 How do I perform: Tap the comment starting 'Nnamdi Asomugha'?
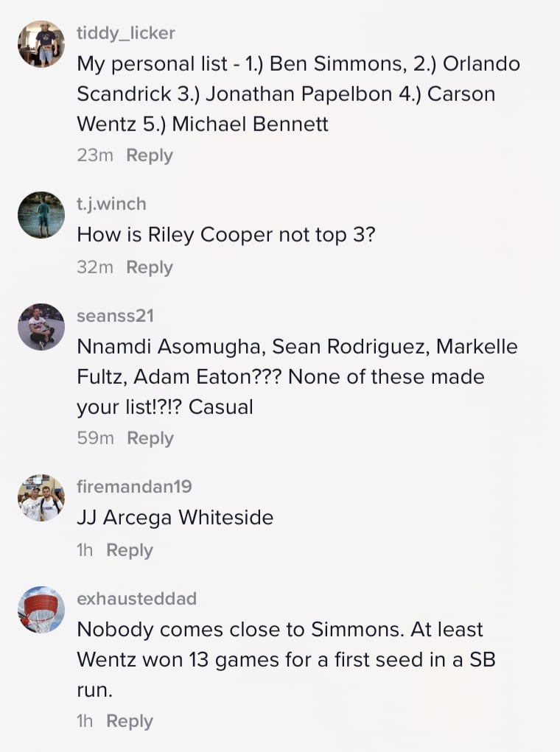pyautogui.click(x=297, y=376)
